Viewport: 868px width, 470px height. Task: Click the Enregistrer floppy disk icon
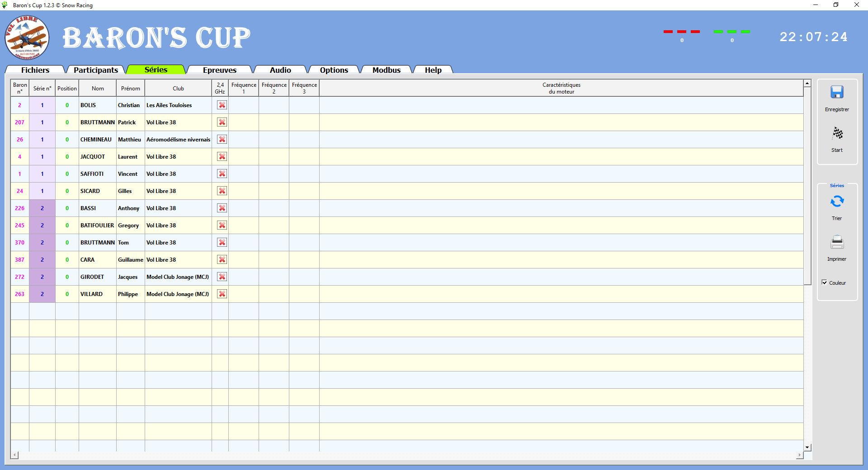click(x=837, y=93)
